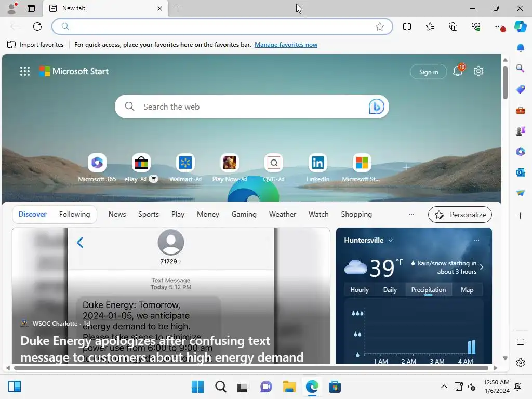Open the tab actions menu icon
532x399 pixels.
click(31, 8)
